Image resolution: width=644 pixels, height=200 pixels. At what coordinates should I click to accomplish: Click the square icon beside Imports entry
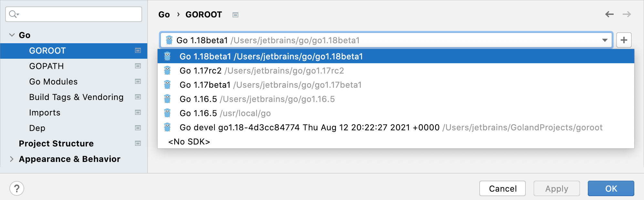[x=138, y=112]
